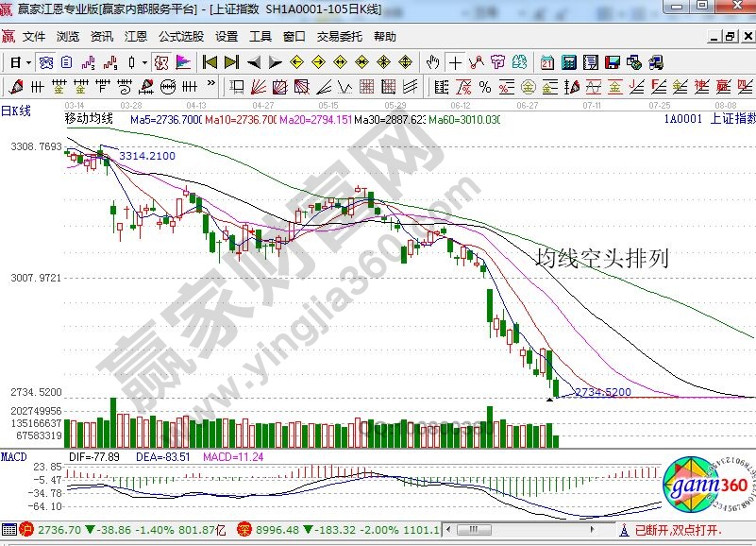Select the hand pan tool

tap(432, 62)
